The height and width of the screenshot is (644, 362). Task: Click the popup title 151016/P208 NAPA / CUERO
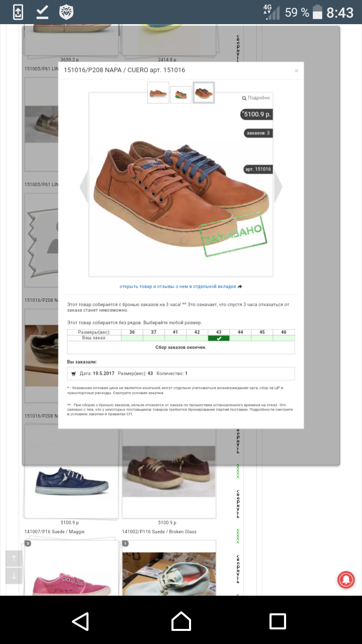[x=124, y=70]
